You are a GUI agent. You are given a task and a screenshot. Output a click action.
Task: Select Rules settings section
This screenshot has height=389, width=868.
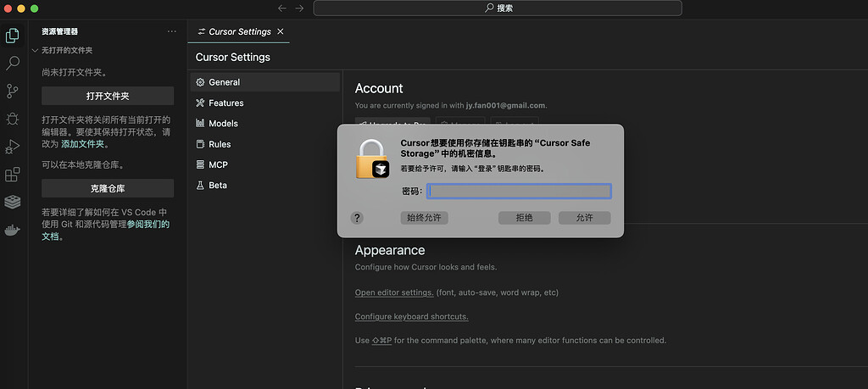[x=265, y=144]
